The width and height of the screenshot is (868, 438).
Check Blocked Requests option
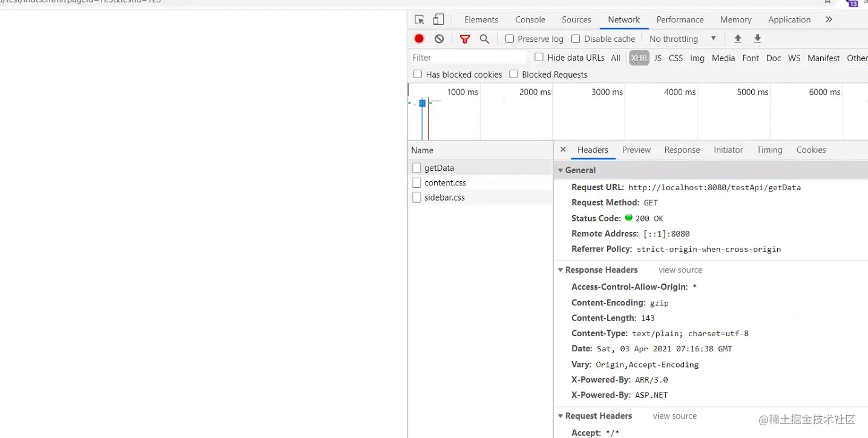pos(513,74)
